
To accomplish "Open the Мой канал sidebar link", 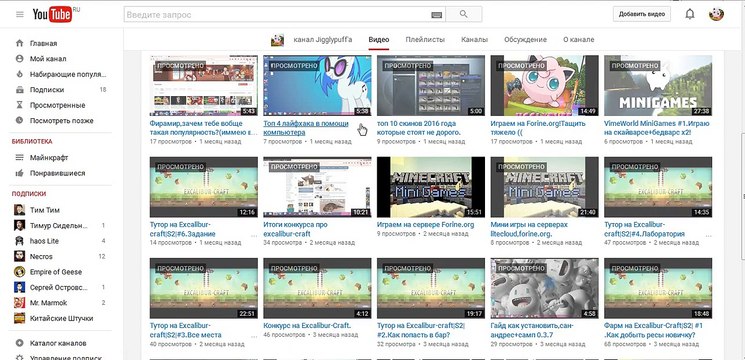I will (48, 59).
